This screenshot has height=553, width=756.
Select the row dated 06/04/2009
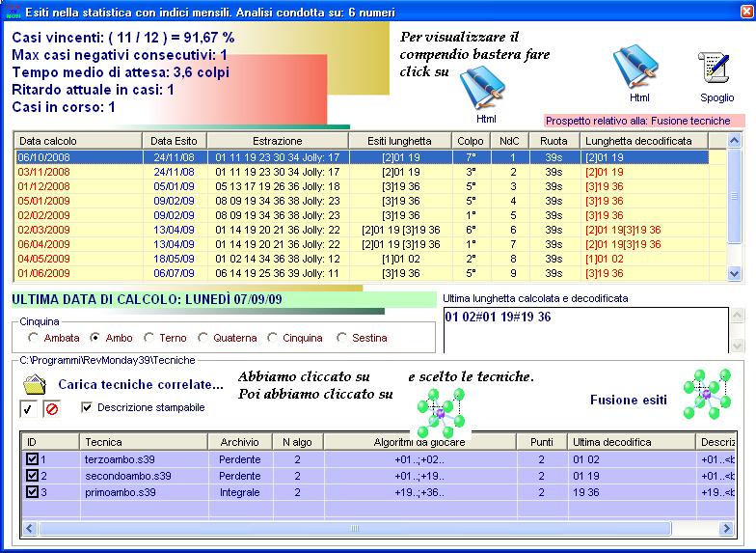point(370,244)
